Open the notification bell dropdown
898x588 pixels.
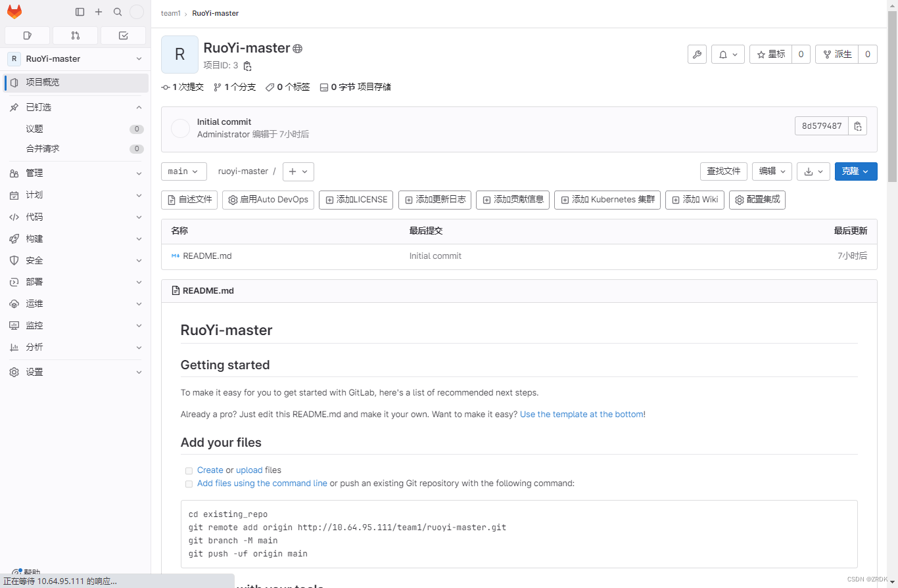pyautogui.click(x=728, y=55)
